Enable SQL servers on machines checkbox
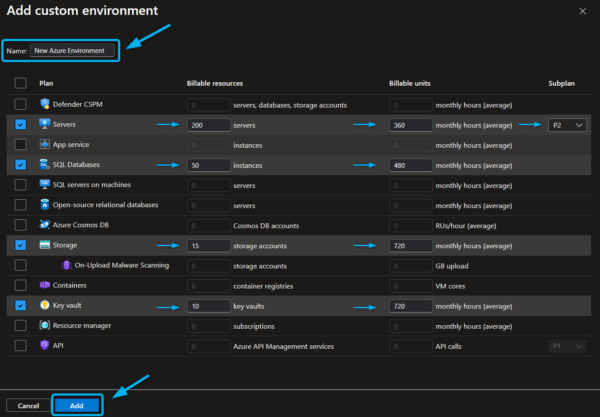The width and height of the screenshot is (600, 417). pyautogui.click(x=21, y=185)
